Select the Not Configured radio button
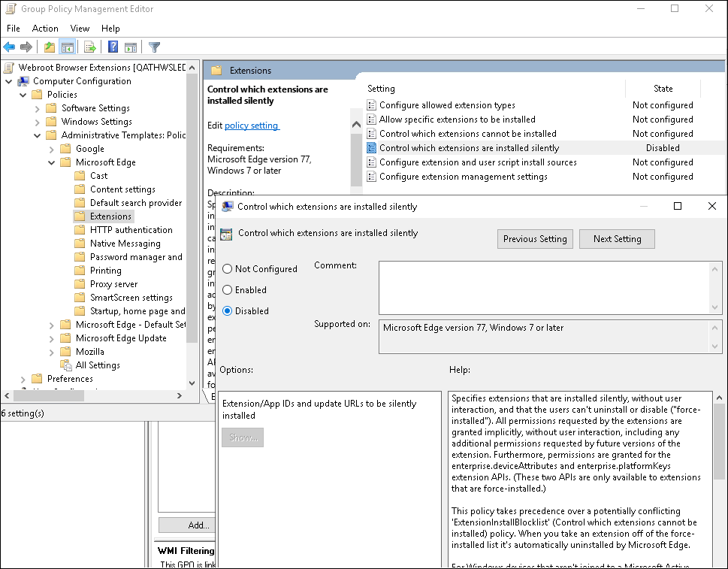This screenshot has width=728, height=569. [227, 268]
